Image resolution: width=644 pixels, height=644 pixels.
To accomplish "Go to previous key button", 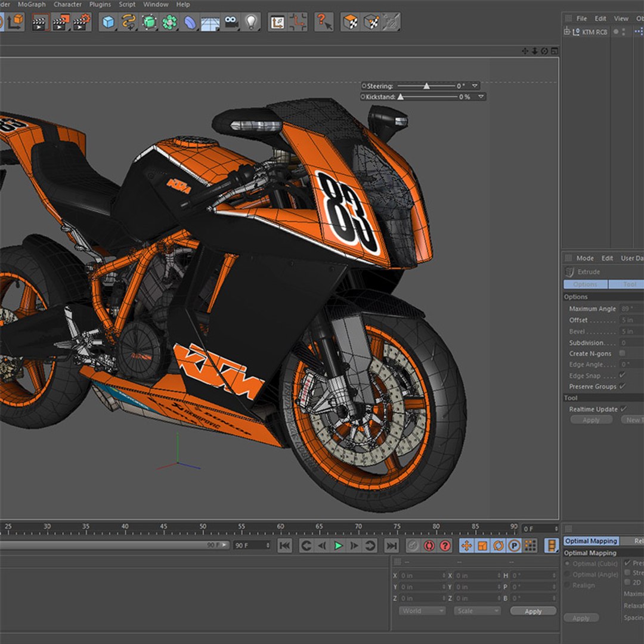I will pos(306,546).
